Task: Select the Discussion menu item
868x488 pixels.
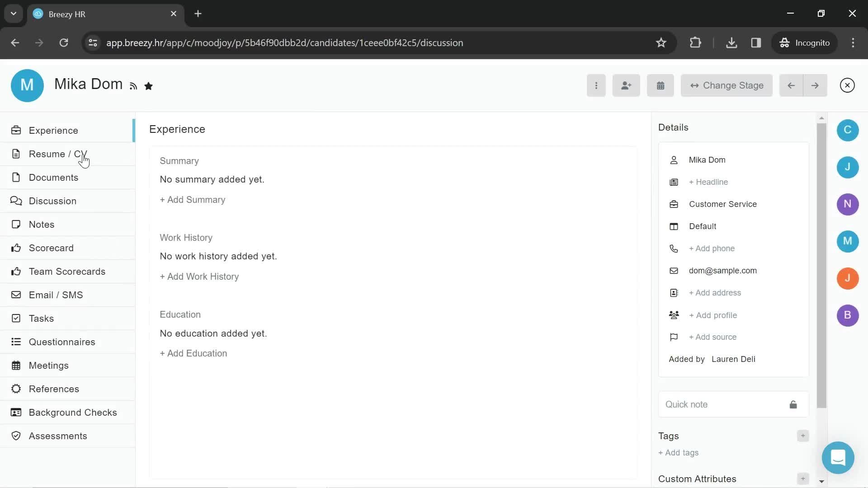Action: tap(52, 201)
